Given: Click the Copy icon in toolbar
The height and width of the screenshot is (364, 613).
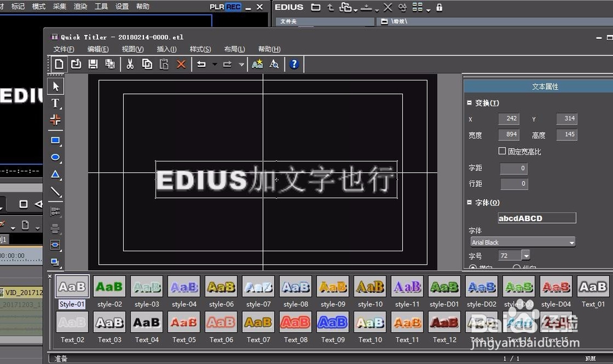Looking at the screenshot, I should tap(147, 64).
